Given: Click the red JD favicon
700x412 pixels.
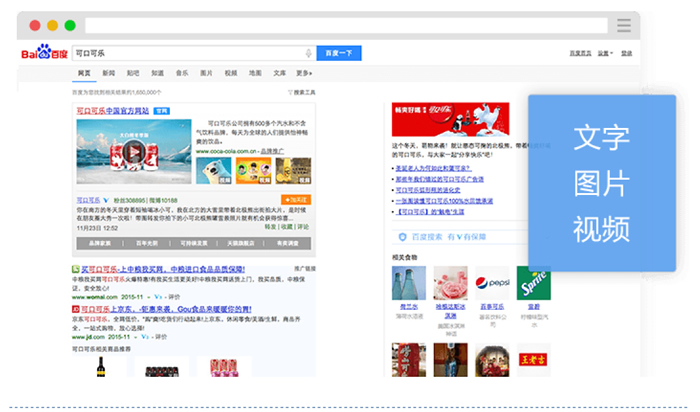Looking at the screenshot, I should click(x=76, y=309).
